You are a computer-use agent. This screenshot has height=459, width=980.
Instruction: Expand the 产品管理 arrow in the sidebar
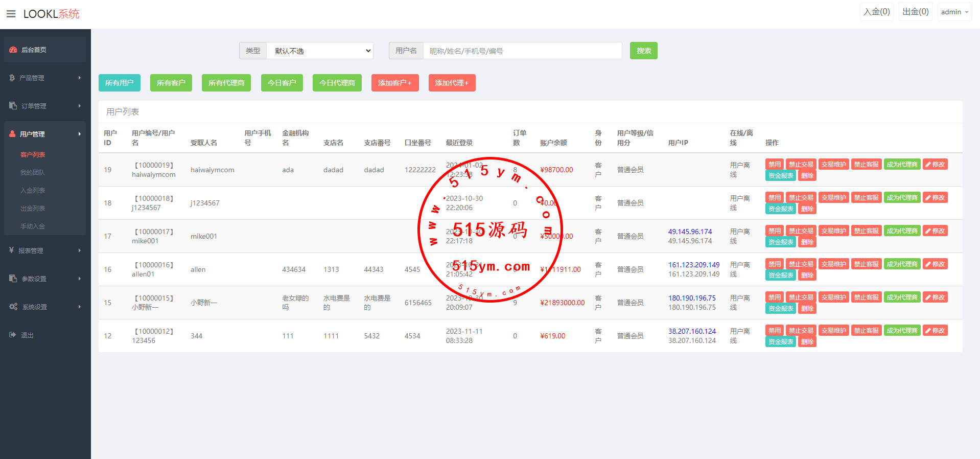click(80, 78)
